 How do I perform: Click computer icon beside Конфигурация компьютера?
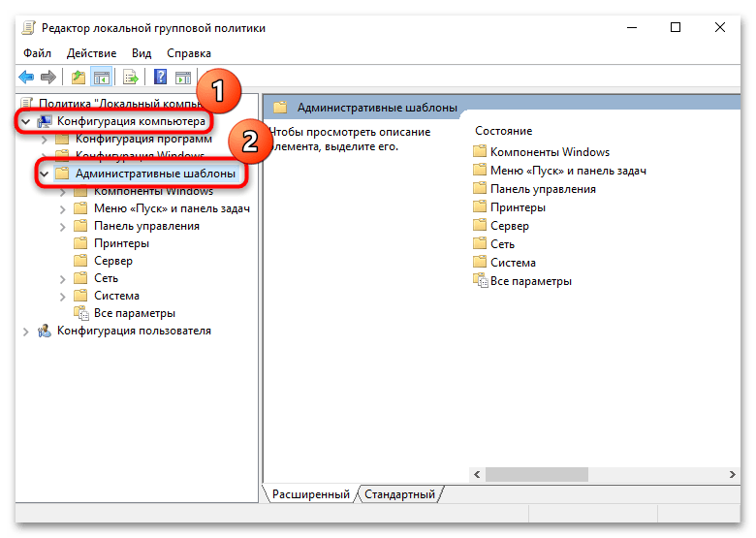click(x=45, y=121)
